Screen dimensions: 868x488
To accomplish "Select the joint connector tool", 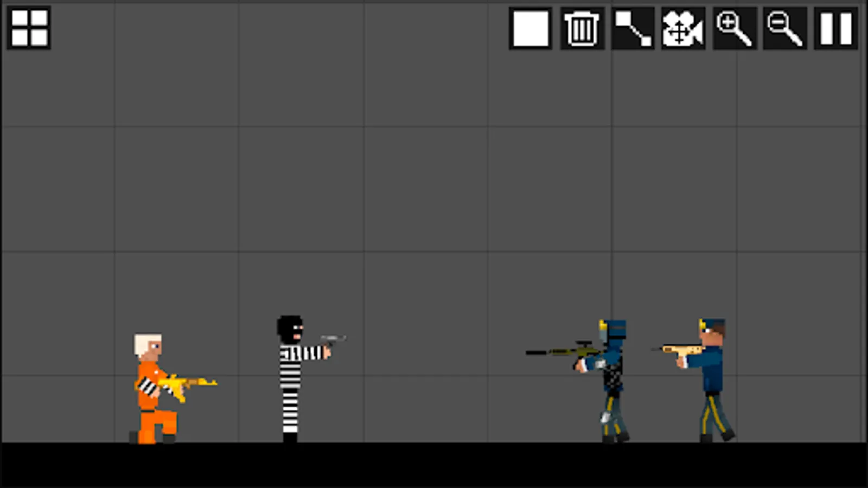I will coord(633,28).
